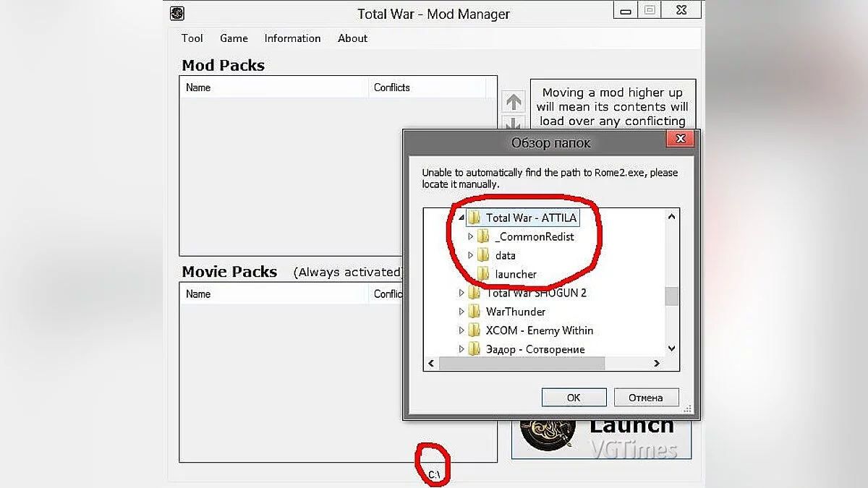Expand the data folder node
Screen dimensions: 868x488
tap(470, 255)
